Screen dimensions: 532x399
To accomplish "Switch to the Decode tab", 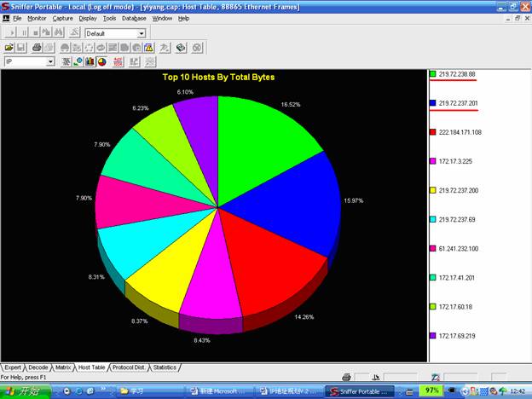I will pos(38,367).
